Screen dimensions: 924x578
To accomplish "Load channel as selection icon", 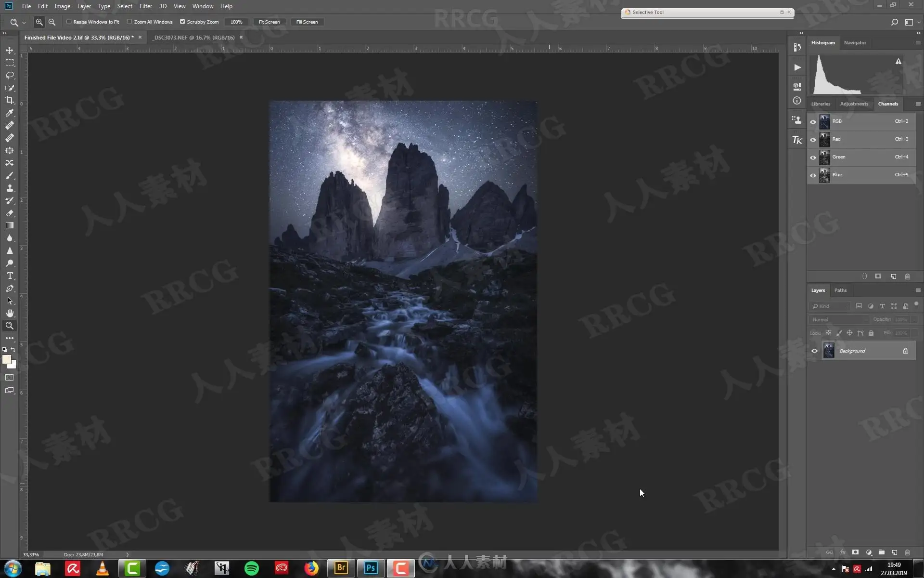I will [x=864, y=276].
